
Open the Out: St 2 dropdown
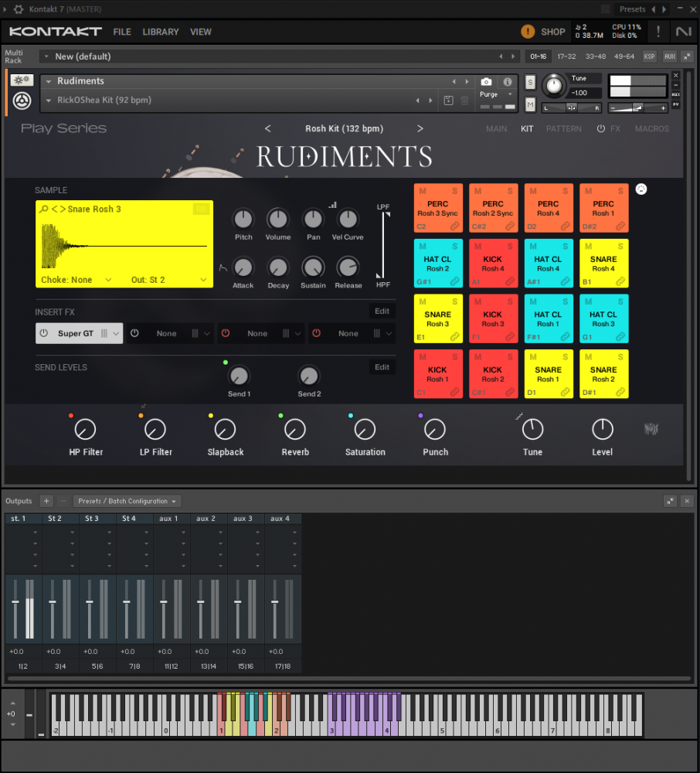pyautogui.click(x=168, y=280)
